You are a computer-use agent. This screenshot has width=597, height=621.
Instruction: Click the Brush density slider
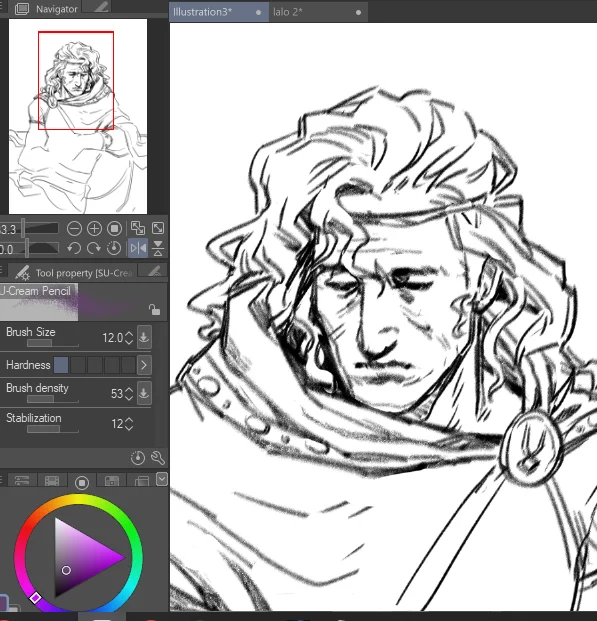coord(53,399)
